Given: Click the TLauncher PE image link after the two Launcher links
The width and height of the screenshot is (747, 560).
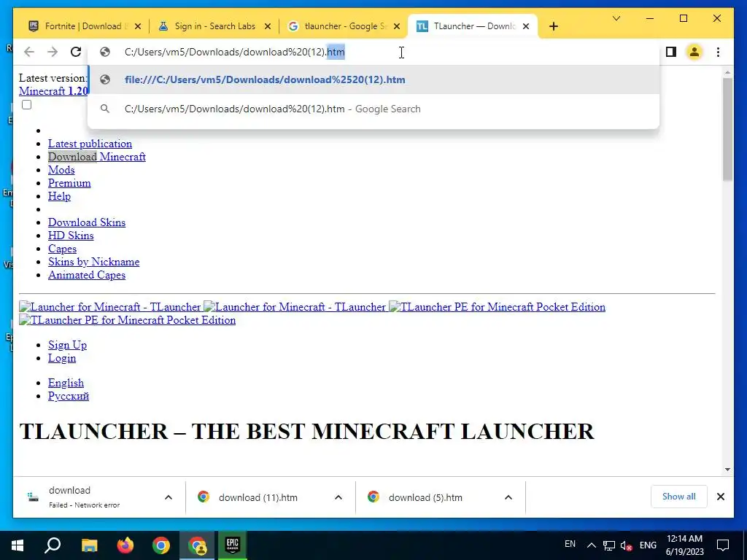Looking at the screenshot, I should click(x=497, y=307).
